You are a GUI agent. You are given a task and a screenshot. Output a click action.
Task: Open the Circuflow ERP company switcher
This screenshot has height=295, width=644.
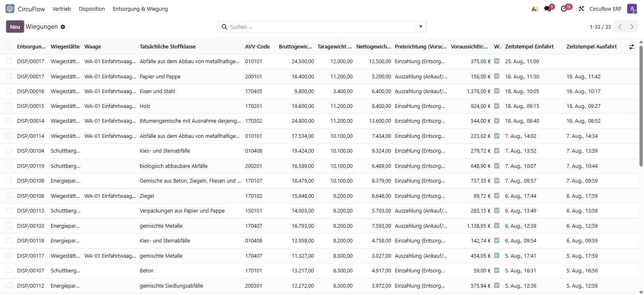605,9
